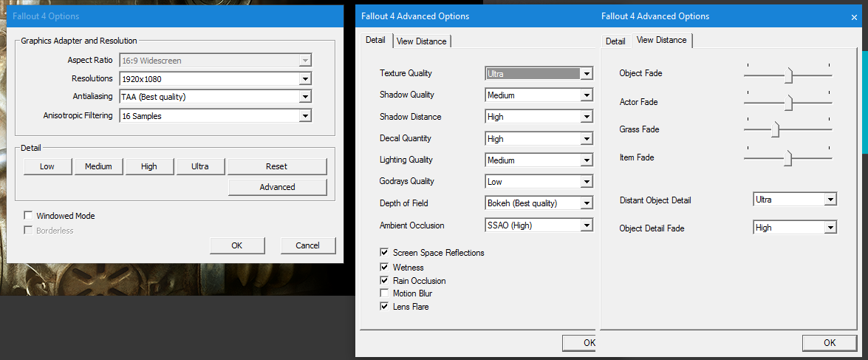Expand the Object Detail Fade dropdown
This screenshot has width=868, height=360.
pos(795,228)
